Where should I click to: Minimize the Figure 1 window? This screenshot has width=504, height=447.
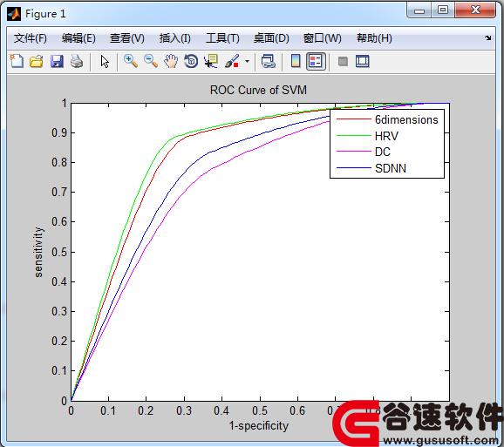(x=419, y=10)
